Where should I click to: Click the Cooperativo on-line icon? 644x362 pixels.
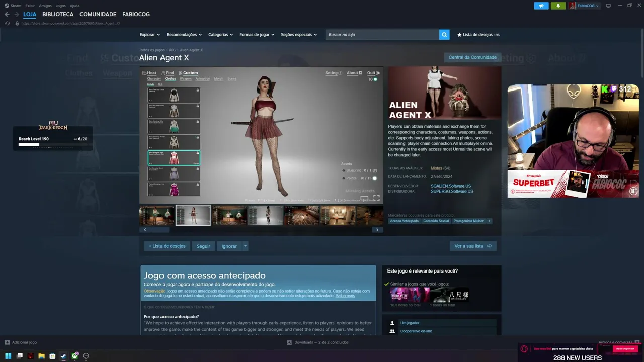coord(392,331)
